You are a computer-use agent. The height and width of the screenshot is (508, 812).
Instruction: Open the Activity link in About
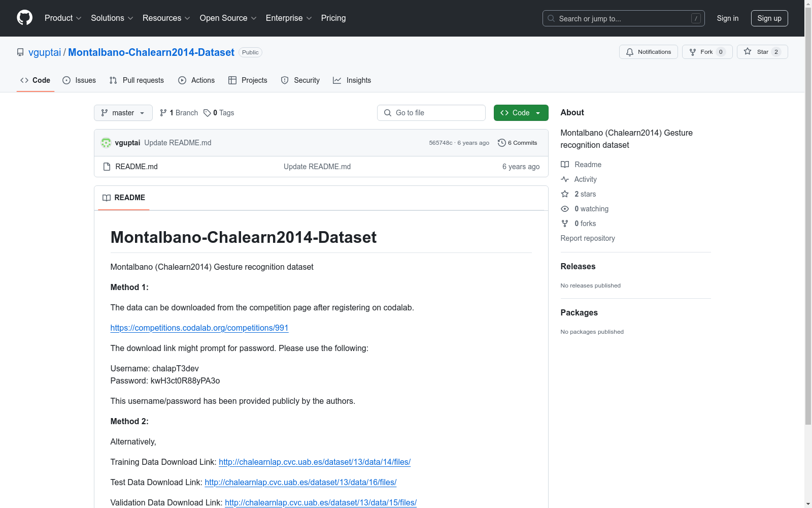tap(579, 179)
